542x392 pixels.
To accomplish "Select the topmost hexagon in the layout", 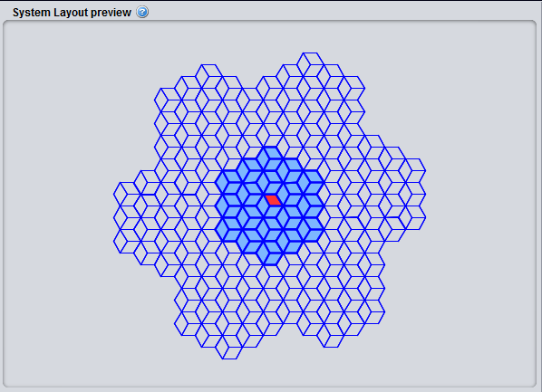I will click(x=310, y=64).
